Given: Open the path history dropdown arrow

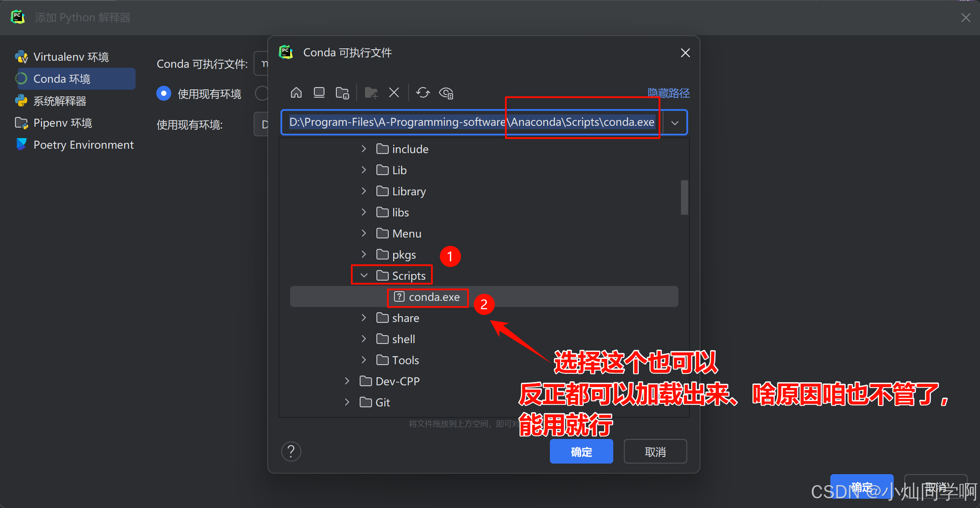Looking at the screenshot, I should click(675, 122).
